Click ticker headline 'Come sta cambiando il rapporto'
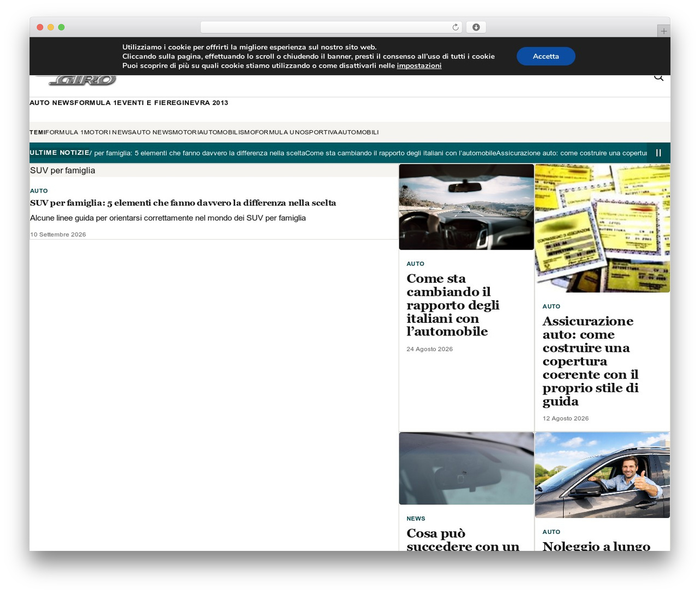Viewport: 700px width, 593px height. tap(401, 153)
